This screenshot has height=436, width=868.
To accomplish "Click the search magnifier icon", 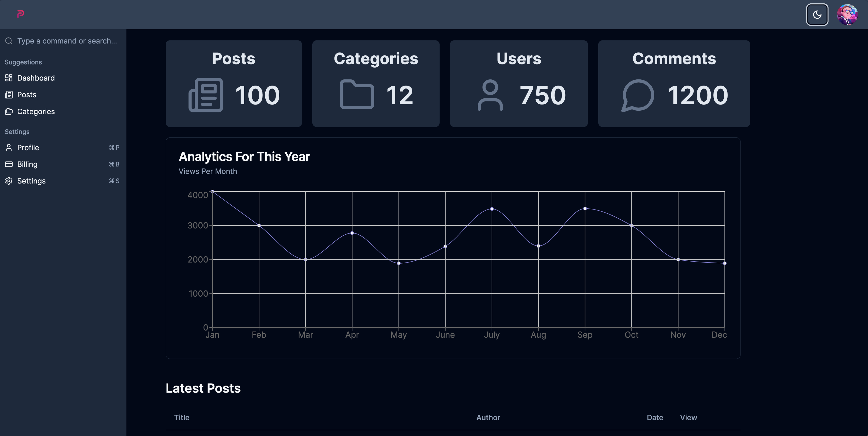I will pyautogui.click(x=9, y=41).
